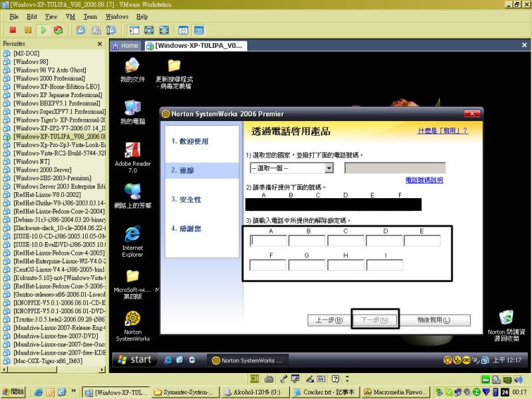Click the Reset VM toolbar icon

(58, 30)
